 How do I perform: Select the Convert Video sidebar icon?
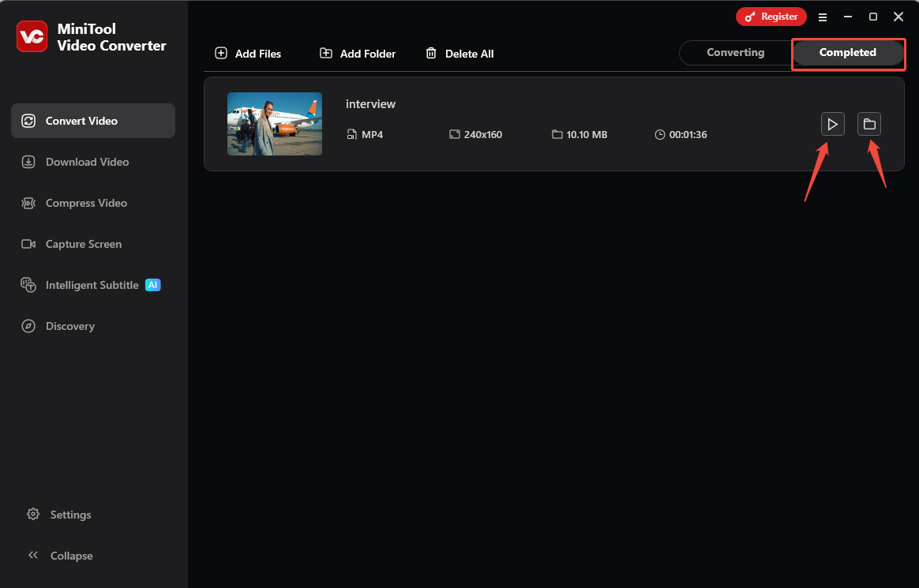(x=28, y=121)
